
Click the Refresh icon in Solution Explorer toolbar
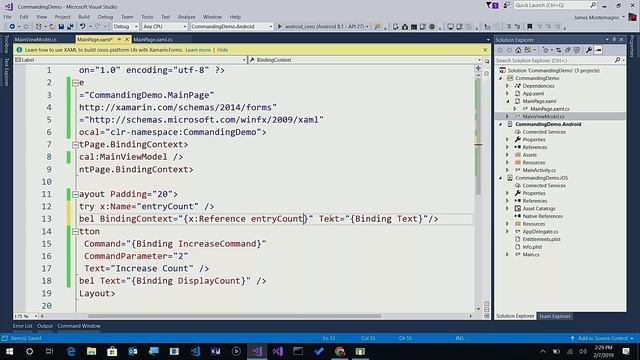[558, 50]
